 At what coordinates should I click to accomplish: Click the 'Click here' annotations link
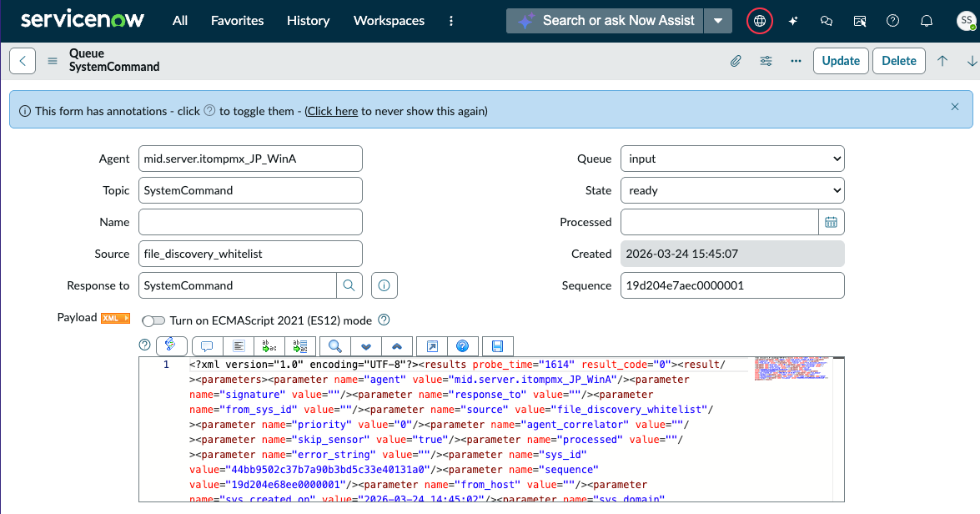[x=333, y=111]
